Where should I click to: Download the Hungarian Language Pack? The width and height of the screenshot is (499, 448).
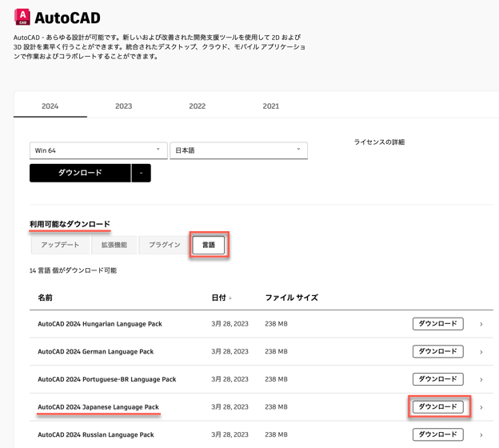(x=438, y=324)
